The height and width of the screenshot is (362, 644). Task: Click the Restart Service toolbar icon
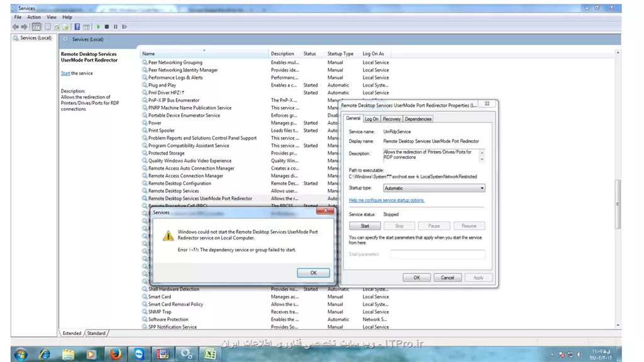coord(125,26)
